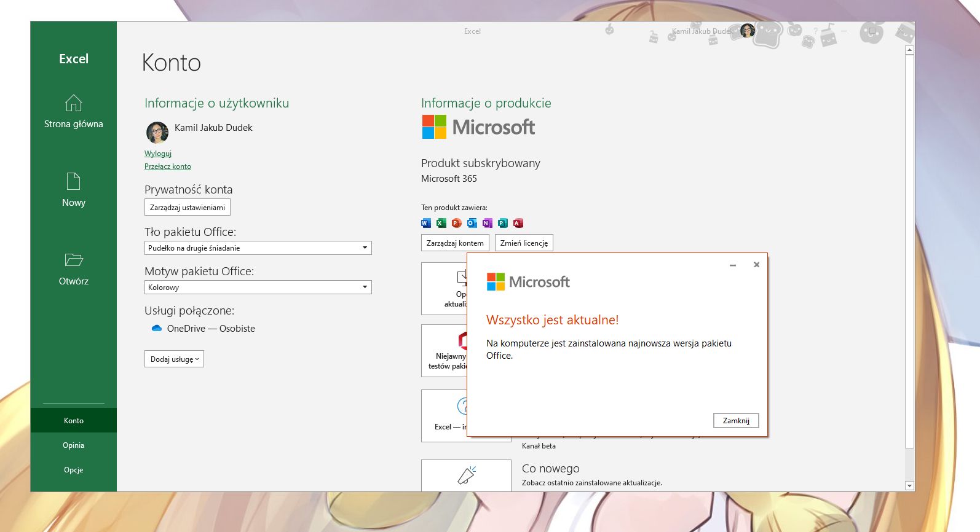The width and height of the screenshot is (980, 532).
Task: Open the Motyw pakietu Office dropdown
Action: (x=258, y=288)
